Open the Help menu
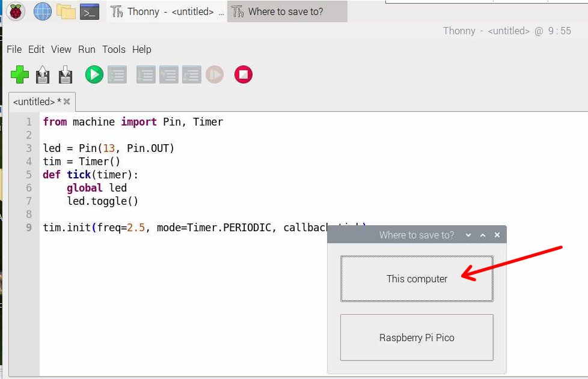 click(x=141, y=49)
